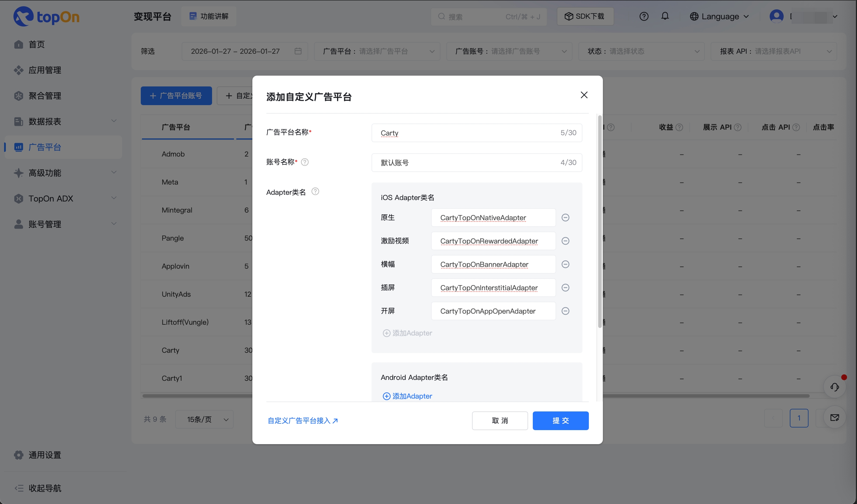The height and width of the screenshot is (504, 857).
Task: Click the question-mark icon beside 账号名称
Action: coord(305,162)
